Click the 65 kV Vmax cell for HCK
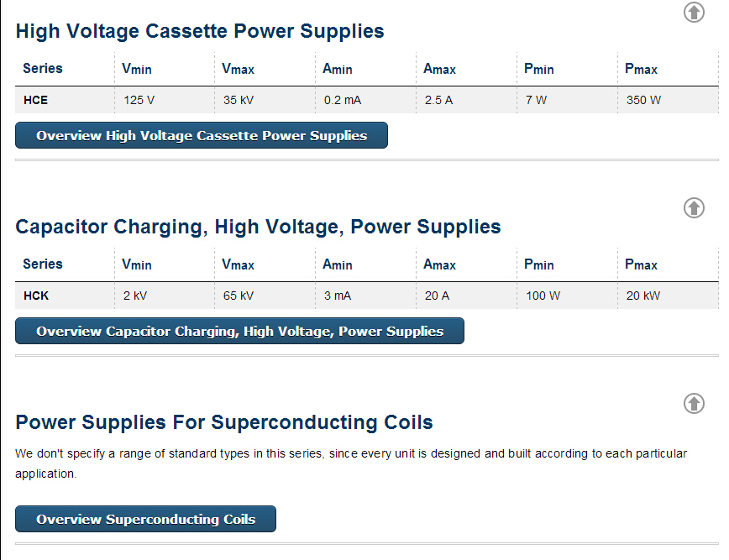This screenshot has height=560, width=729. click(239, 296)
